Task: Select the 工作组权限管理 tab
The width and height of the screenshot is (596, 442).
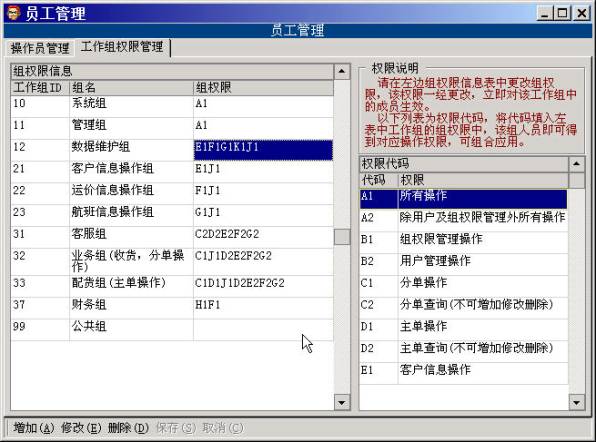Action: [x=122, y=47]
